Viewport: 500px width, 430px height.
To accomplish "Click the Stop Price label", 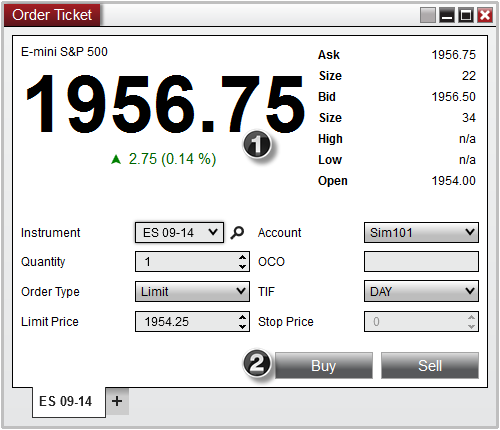I will click(286, 322).
